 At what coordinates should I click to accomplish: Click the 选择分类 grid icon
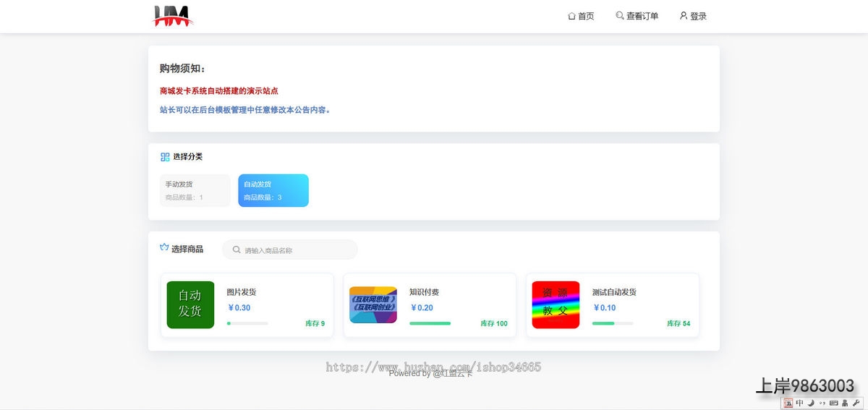point(165,157)
